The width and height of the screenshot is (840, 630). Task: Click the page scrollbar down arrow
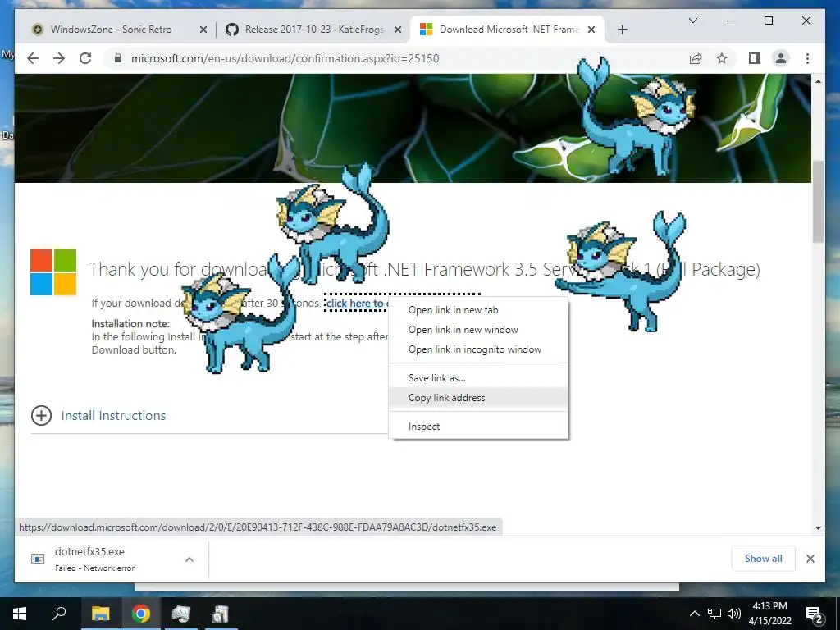point(818,527)
